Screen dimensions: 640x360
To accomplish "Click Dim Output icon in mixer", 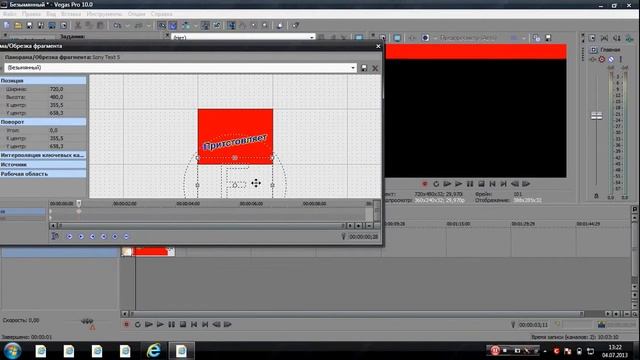I will click(617, 38).
